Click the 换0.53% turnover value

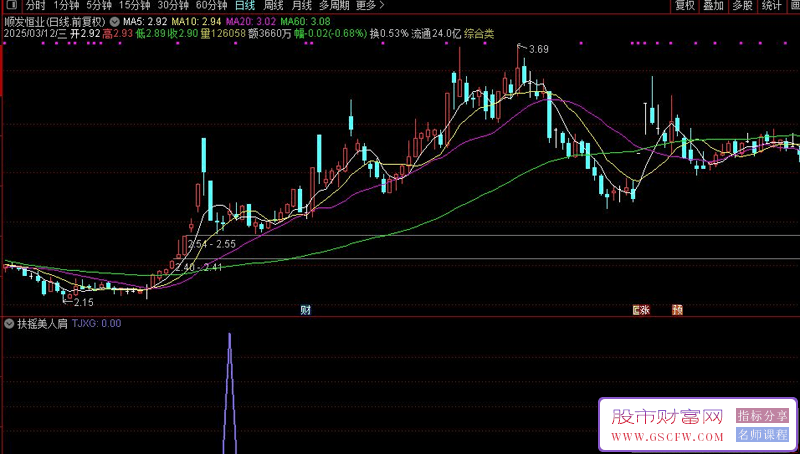[x=389, y=34]
